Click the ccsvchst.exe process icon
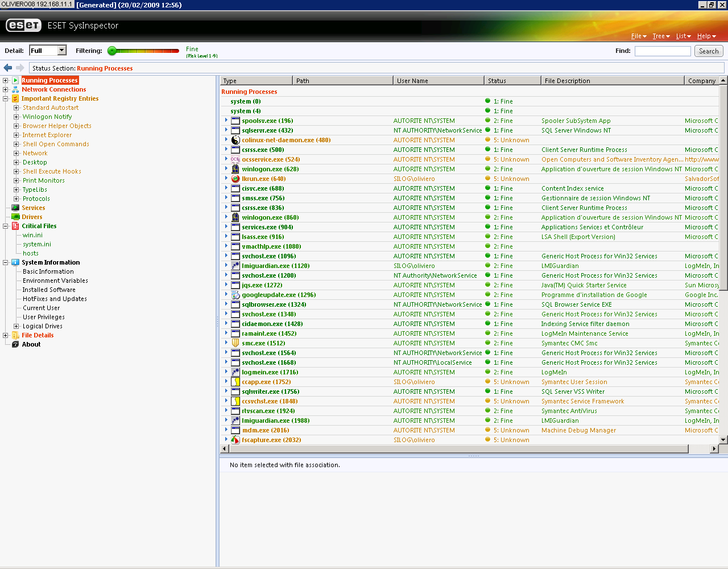 [235, 401]
